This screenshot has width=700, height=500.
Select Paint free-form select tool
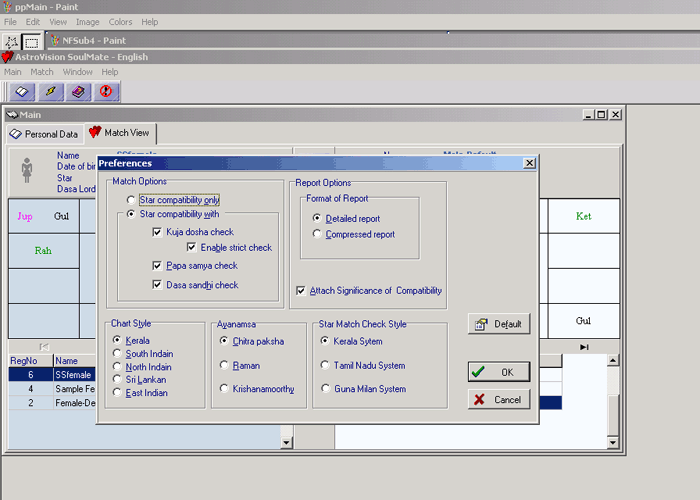click(x=11, y=43)
